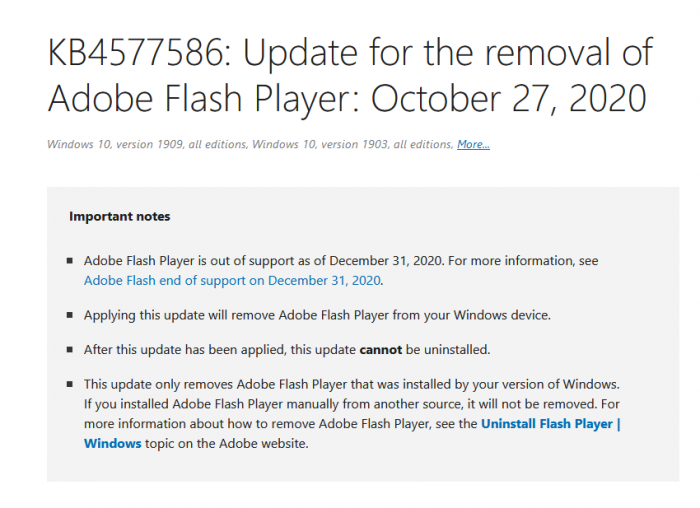Click bullet marker beside "Adobe Flash Player is out of support"
The width and height of the screenshot is (700, 508).
(x=69, y=261)
